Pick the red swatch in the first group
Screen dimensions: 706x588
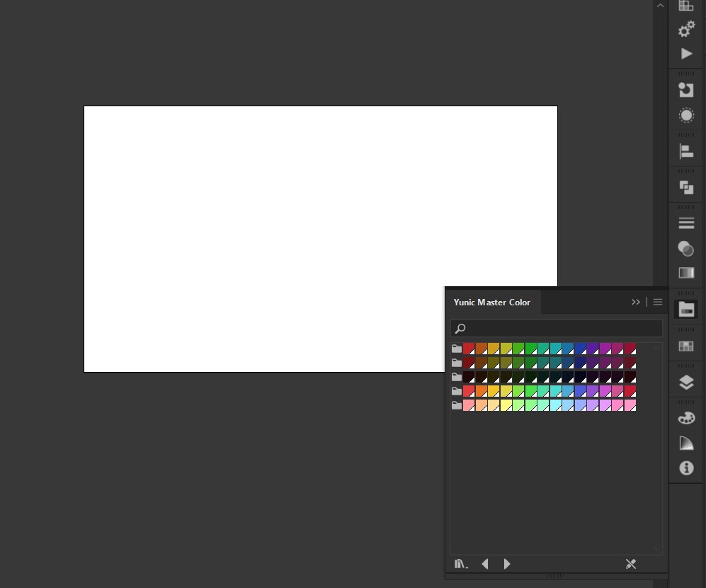tap(469, 349)
